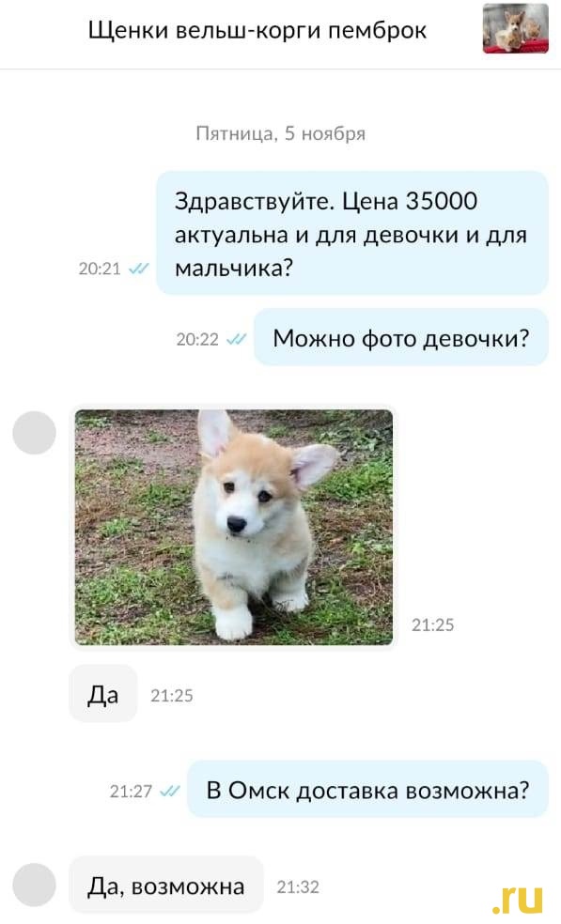Screen dimensions: 561x924
Task: Tap the "Да" reply bubble
Action: click(103, 694)
